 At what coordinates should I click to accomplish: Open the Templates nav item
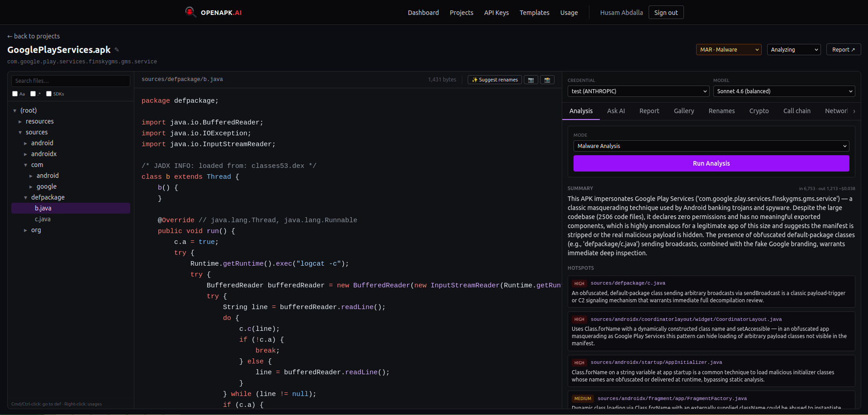534,13
